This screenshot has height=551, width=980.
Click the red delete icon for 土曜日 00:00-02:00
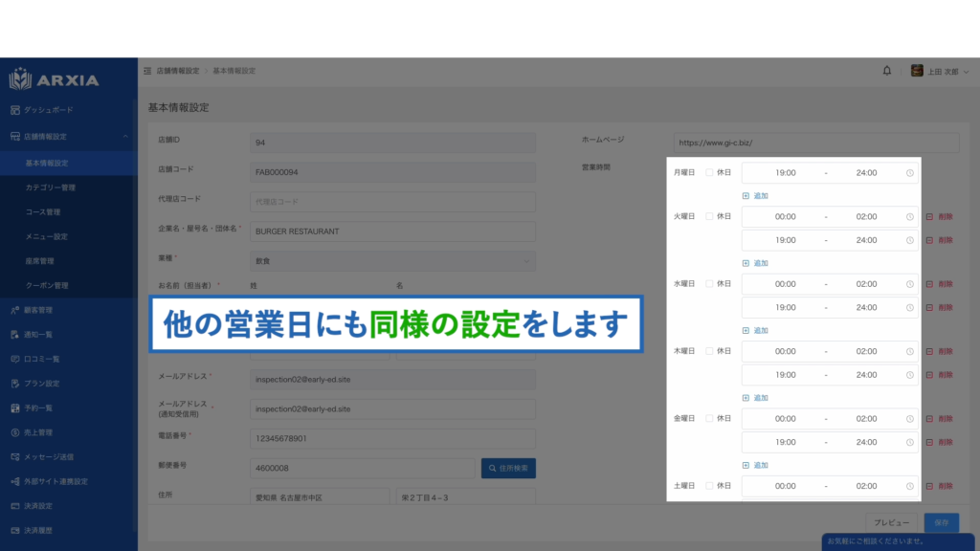(x=929, y=486)
